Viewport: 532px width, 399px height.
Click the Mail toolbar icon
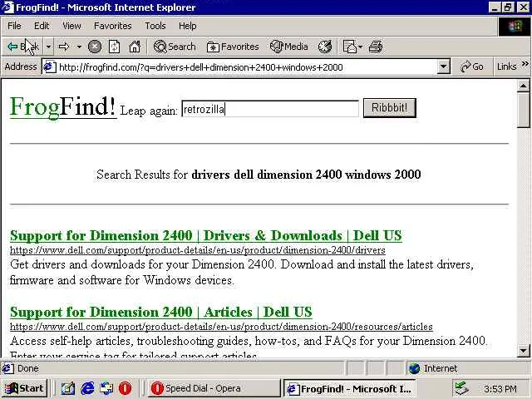coord(352,47)
